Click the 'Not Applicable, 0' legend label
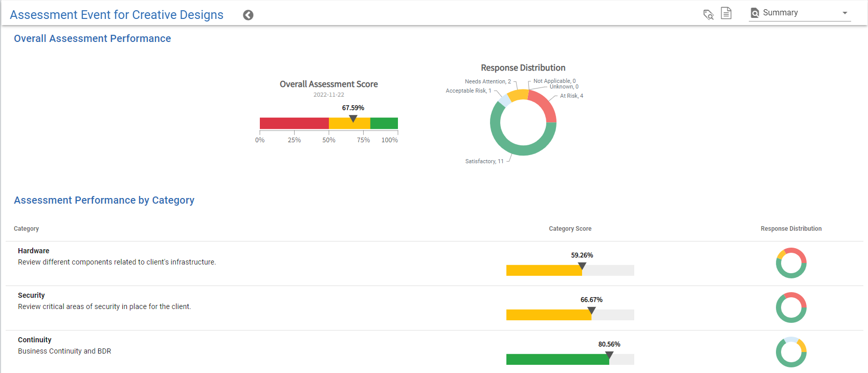The width and height of the screenshot is (868, 373). pos(554,80)
